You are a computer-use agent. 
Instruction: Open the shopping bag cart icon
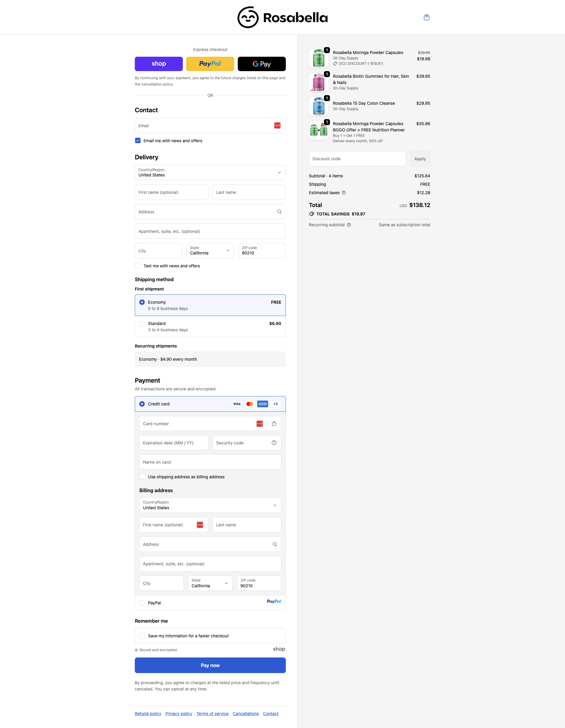pos(426,17)
